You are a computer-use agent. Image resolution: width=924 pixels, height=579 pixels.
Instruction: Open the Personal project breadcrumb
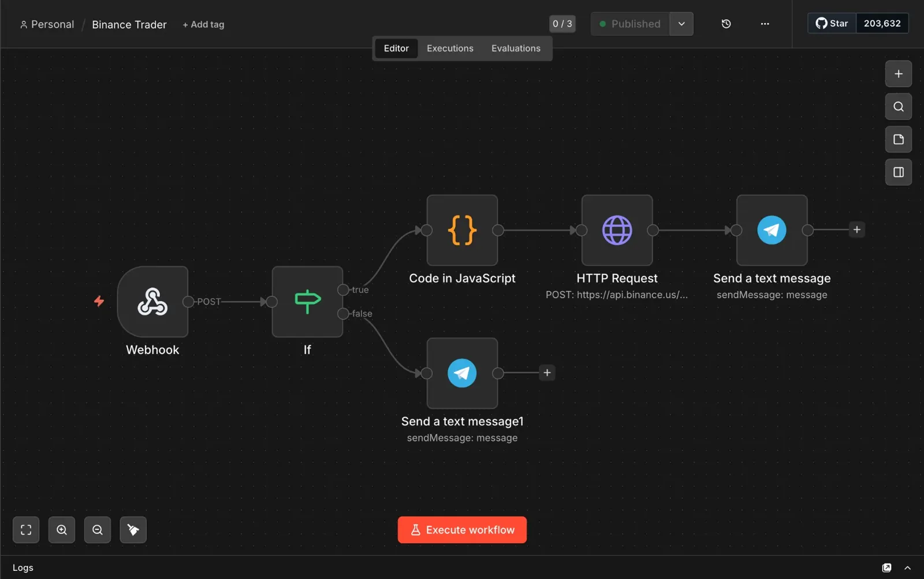coord(47,24)
